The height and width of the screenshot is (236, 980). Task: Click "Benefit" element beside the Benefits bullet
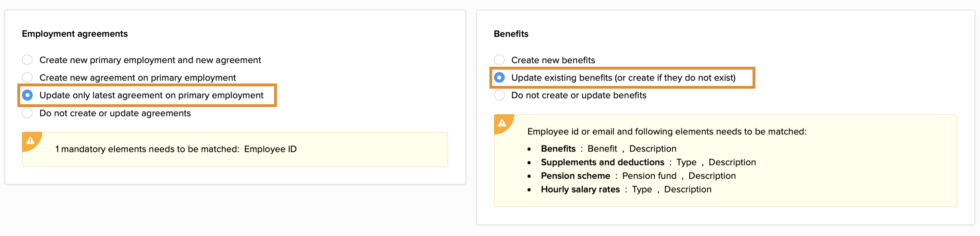click(602, 149)
